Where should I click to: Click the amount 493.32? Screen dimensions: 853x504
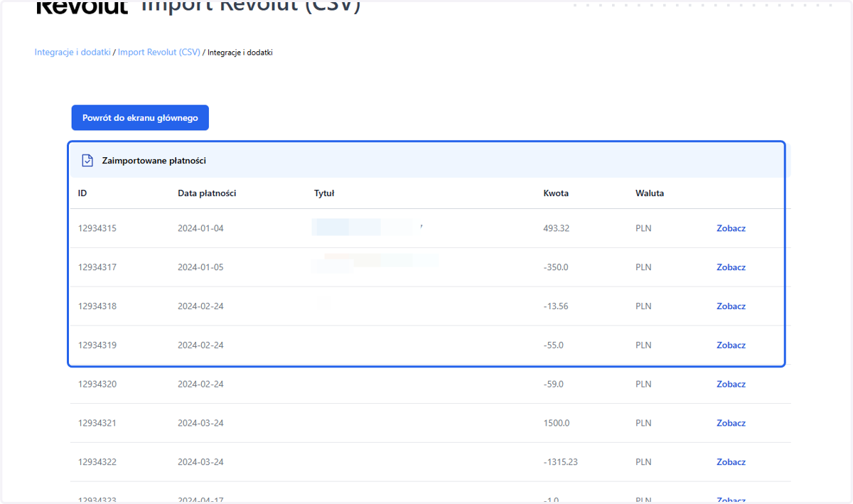[x=557, y=229]
